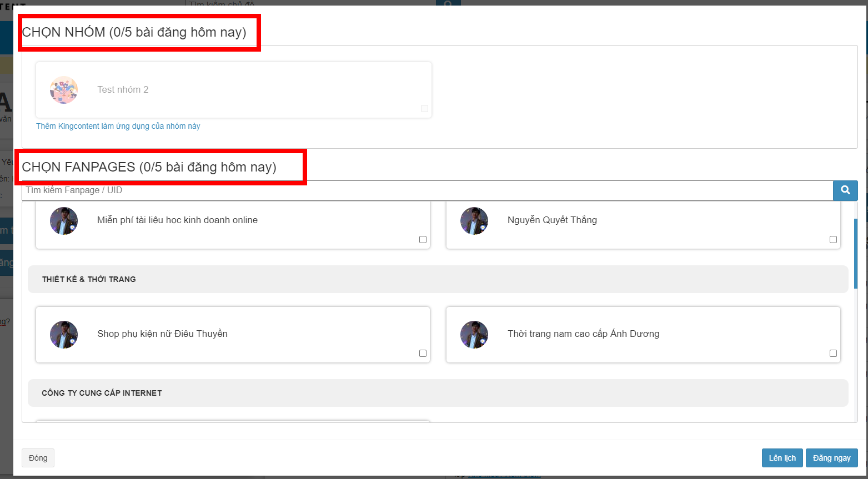Click the CHỌN NHÓM heading text

tap(134, 32)
